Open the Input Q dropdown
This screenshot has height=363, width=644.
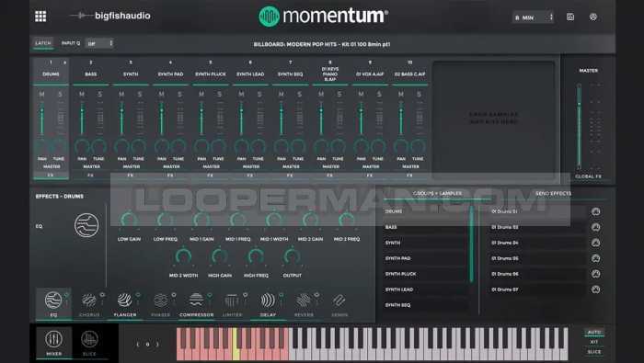coord(99,43)
